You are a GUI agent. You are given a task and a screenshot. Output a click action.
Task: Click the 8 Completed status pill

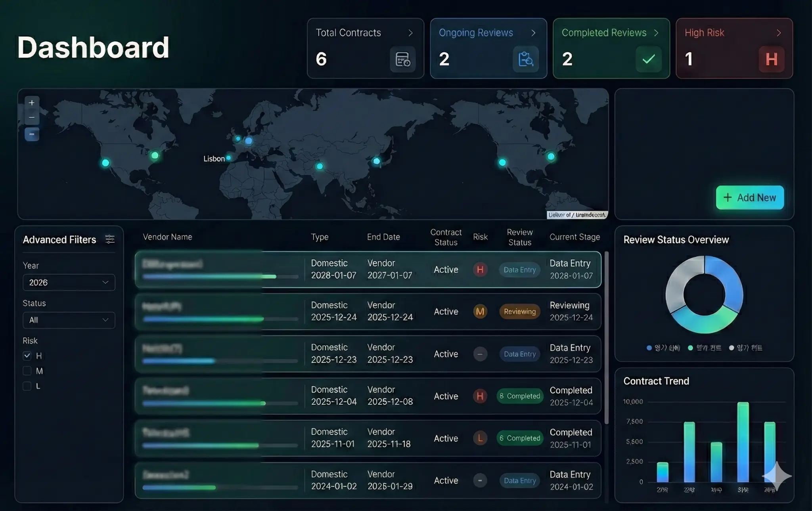520,396
